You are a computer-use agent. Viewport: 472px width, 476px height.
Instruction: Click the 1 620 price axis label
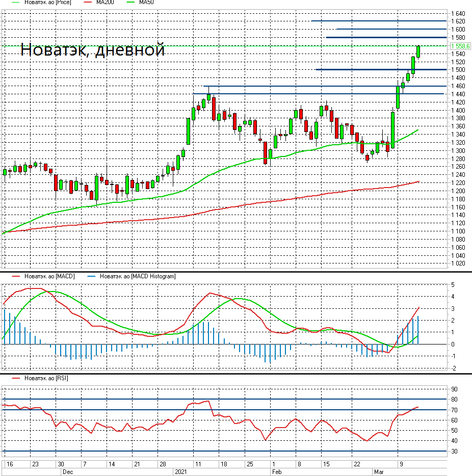tap(458, 21)
